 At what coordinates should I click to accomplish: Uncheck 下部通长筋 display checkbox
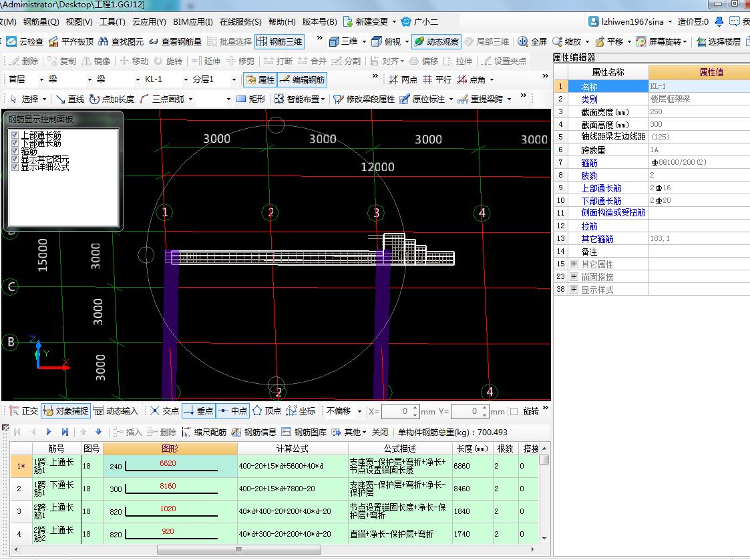click(15, 143)
